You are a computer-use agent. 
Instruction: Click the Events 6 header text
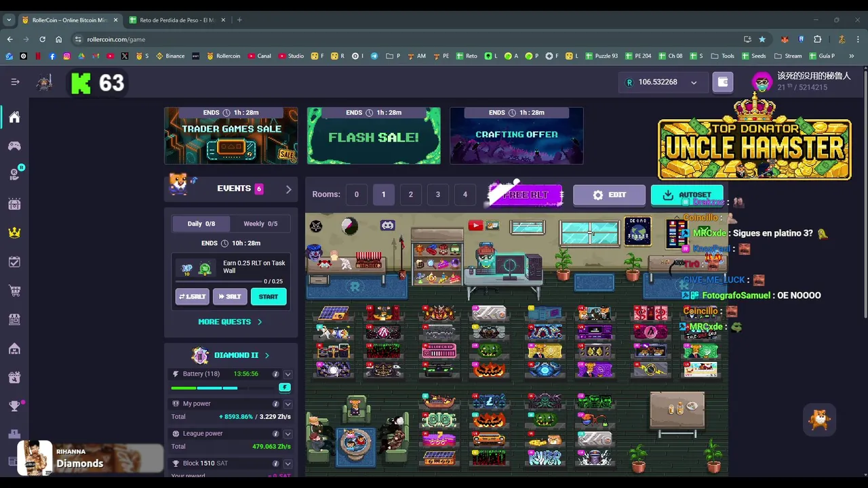point(239,188)
